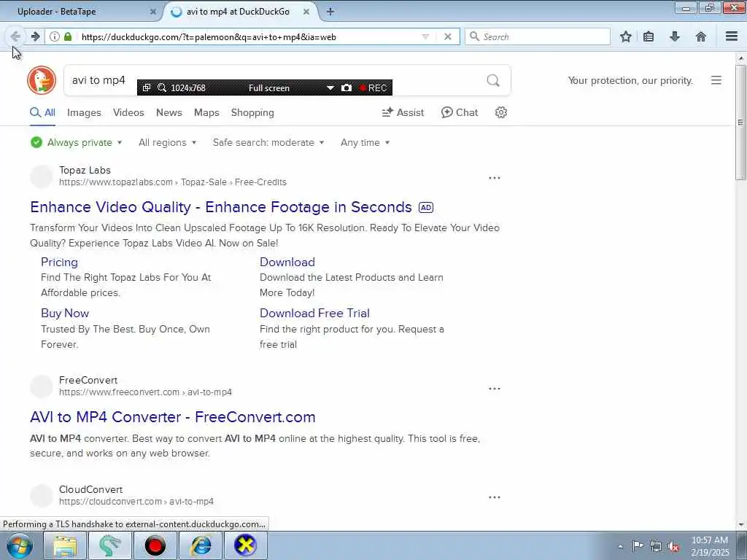
Task: Take a screenshot with recorder camera icon
Action: click(x=347, y=87)
